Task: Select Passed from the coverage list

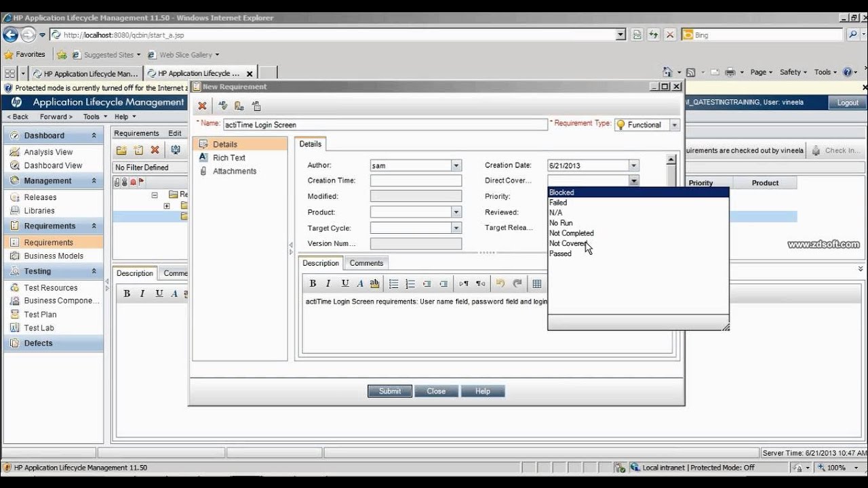Action: point(638,253)
